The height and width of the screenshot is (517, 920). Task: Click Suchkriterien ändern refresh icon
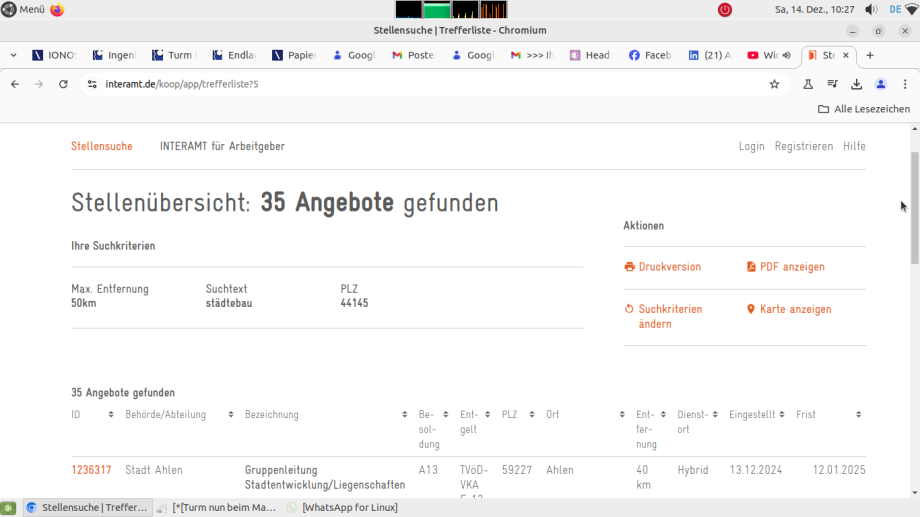coord(629,309)
